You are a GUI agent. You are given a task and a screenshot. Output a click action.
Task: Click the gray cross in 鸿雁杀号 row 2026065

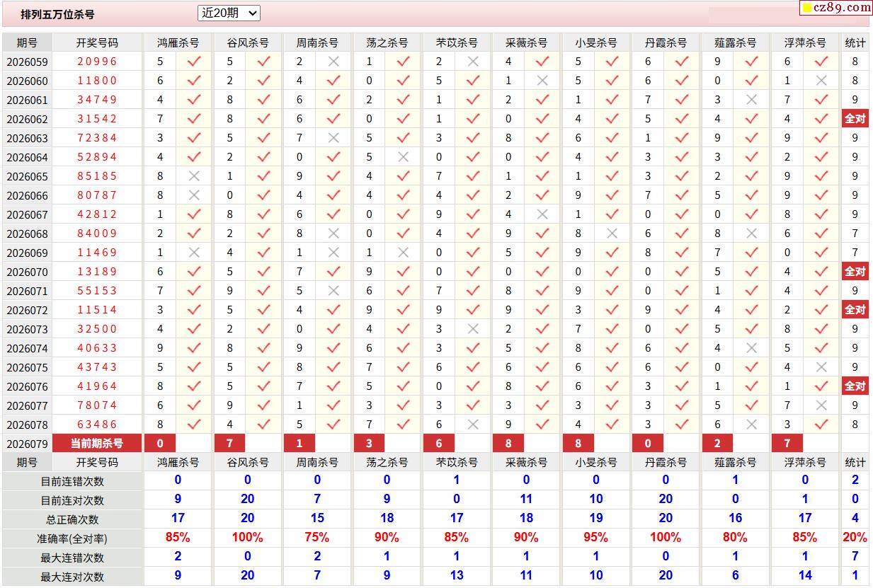coord(194,176)
